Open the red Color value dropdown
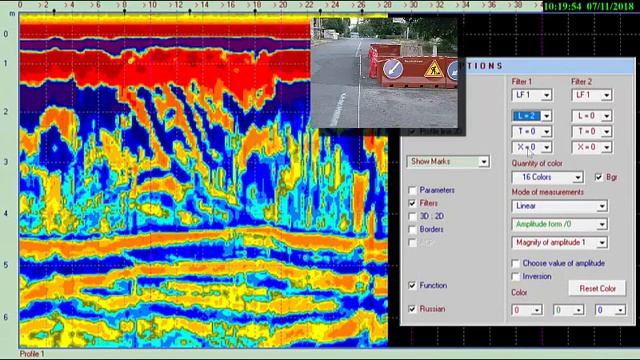 click(527, 310)
